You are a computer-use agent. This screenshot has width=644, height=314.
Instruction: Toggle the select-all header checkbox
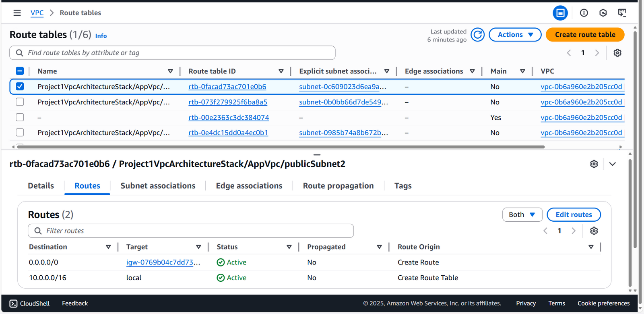click(20, 71)
